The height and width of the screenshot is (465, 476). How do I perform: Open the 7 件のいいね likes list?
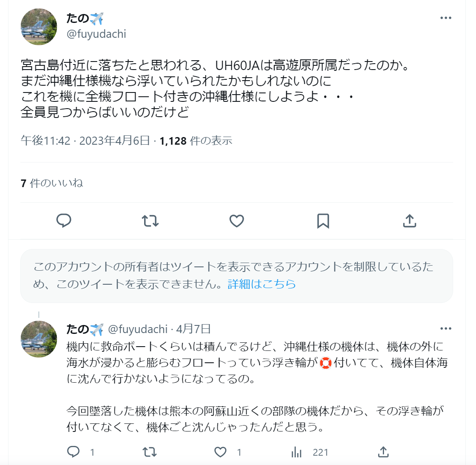52,183
